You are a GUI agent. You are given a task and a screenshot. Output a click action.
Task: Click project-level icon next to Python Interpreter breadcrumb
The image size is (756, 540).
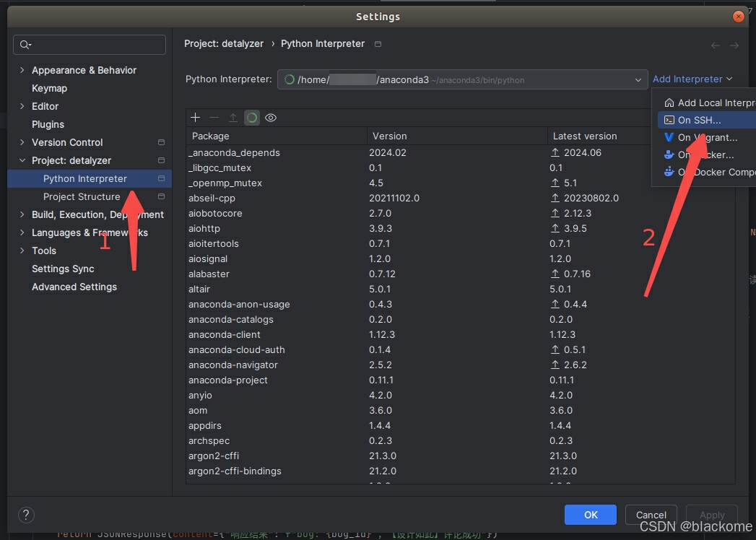(378, 44)
